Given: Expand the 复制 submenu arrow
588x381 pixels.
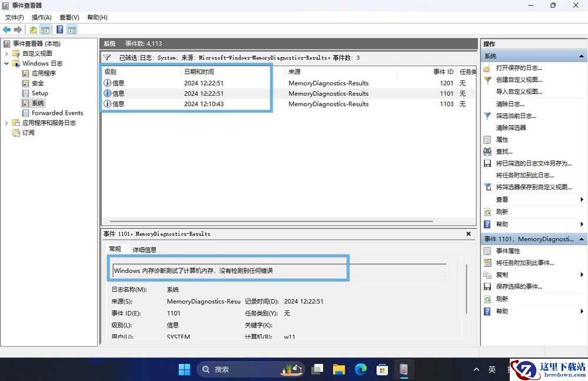Looking at the screenshot, I should 582,275.
